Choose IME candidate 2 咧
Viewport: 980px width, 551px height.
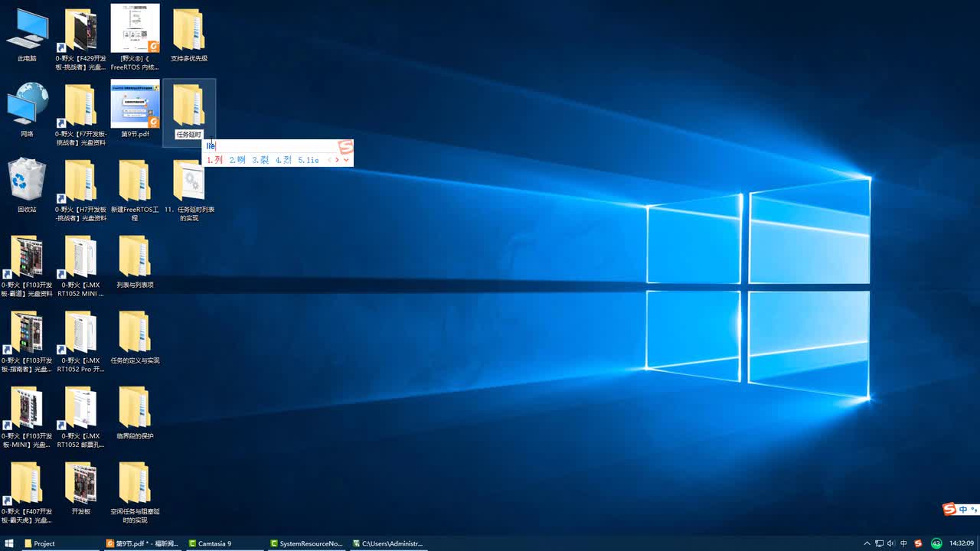point(237,160)
